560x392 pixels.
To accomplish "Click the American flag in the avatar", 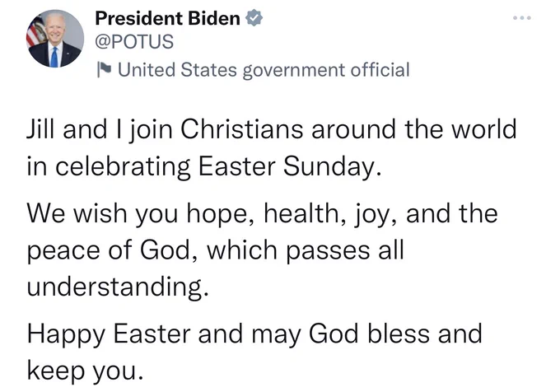I will 36,32.
